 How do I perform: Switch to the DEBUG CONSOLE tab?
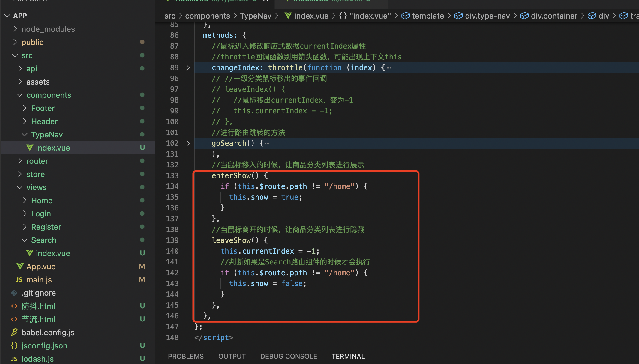[288, 356]
